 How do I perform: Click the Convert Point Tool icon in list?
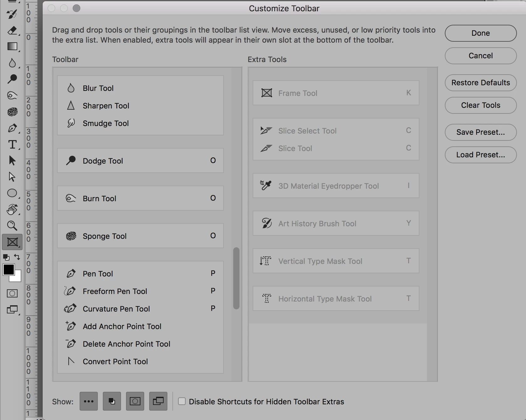point(71,361)
